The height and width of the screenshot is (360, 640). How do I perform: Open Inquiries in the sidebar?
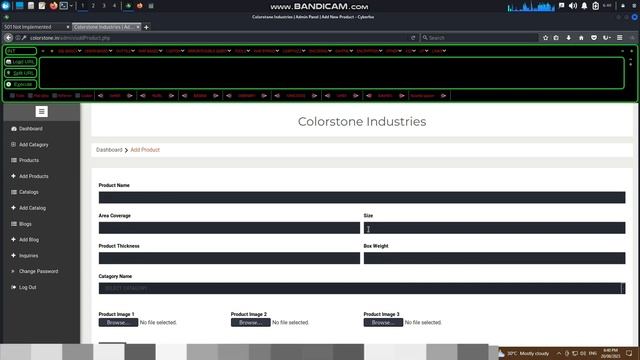click(x=24, y=256)
